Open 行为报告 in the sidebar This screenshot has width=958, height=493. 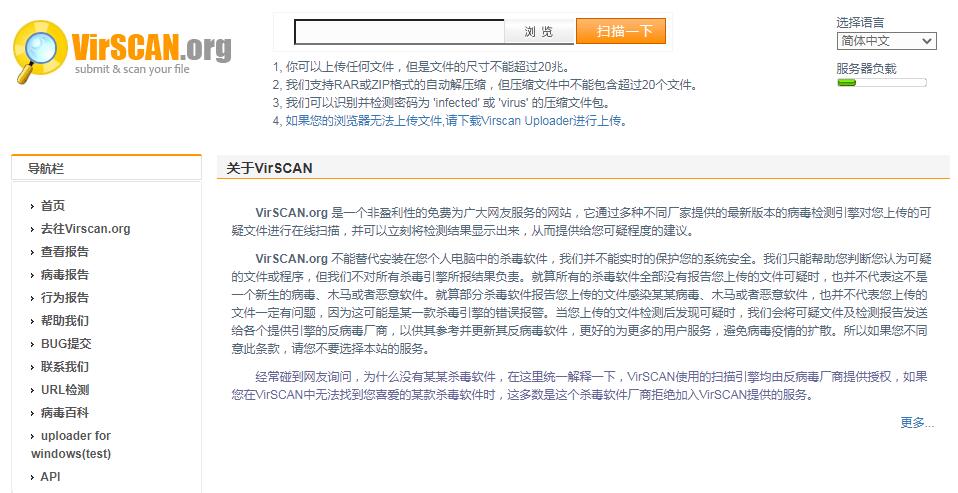pos(64,298)
